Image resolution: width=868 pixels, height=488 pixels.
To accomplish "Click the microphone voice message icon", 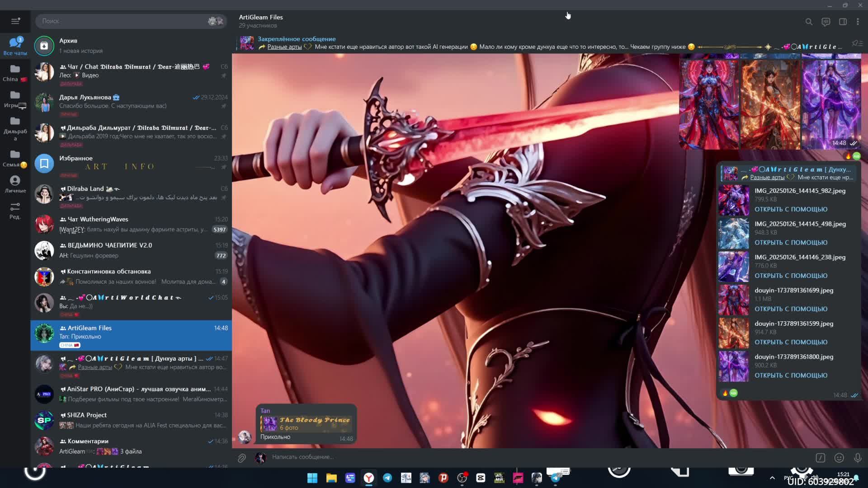I will click(858, 458).
